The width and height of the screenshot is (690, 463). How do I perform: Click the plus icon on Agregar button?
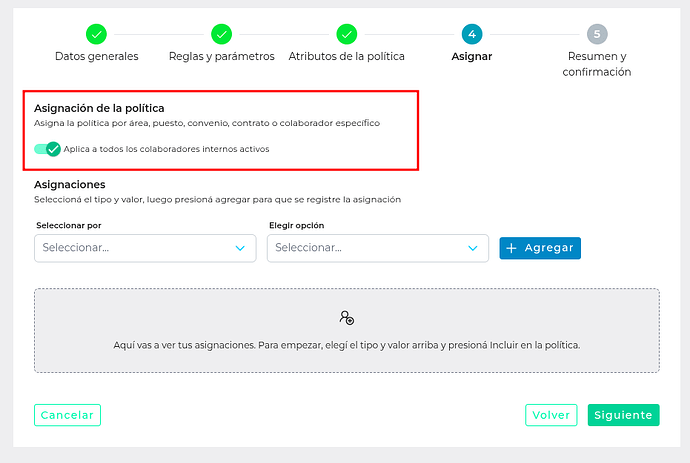tap(511, 248)
